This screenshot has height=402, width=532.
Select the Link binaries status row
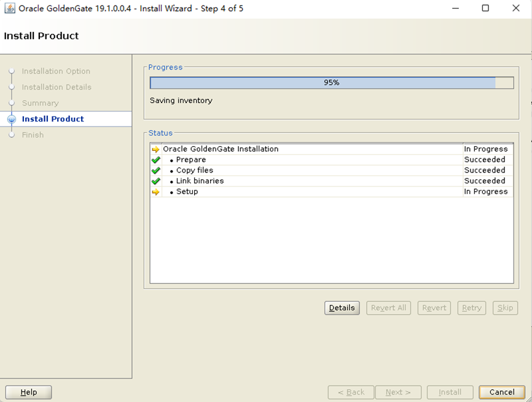pyautogui.click(x=332, y=181)
